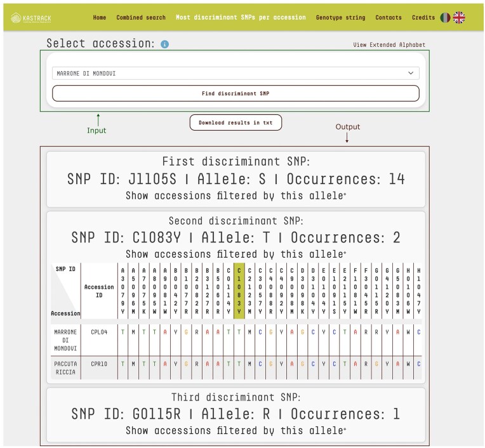
Task: Select the UK flag for English
Action: click(x=459, y=18)
